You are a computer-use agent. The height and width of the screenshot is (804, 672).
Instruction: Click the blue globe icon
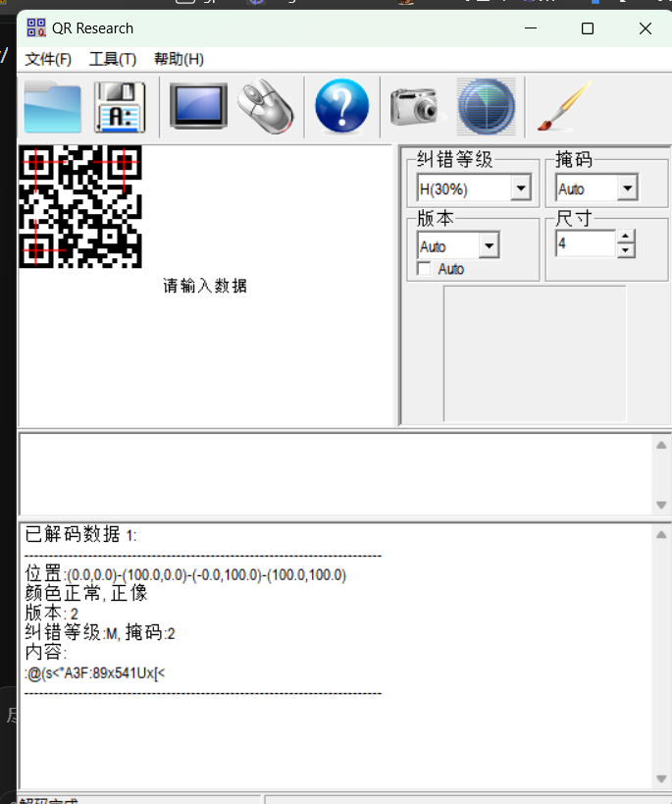[x=486, y=107]
